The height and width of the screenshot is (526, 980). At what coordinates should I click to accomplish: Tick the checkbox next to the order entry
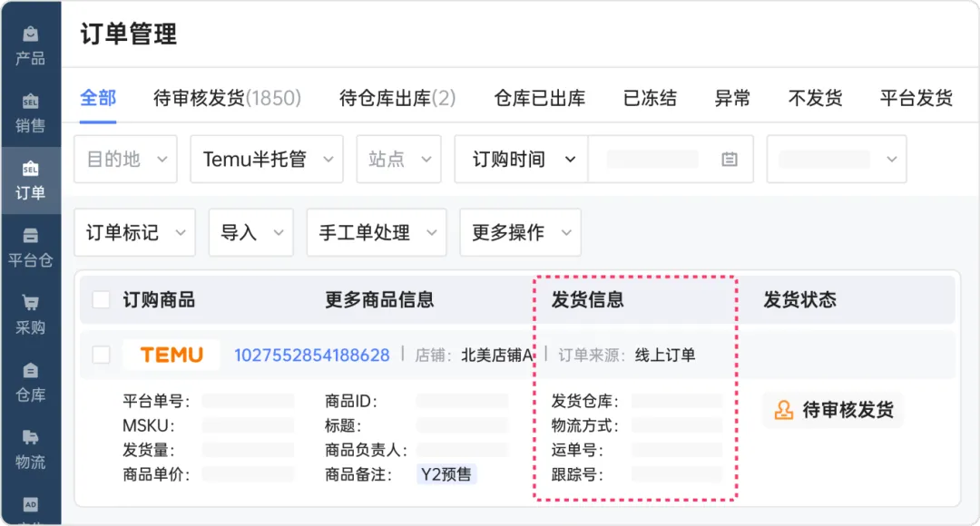click(102, 356)
